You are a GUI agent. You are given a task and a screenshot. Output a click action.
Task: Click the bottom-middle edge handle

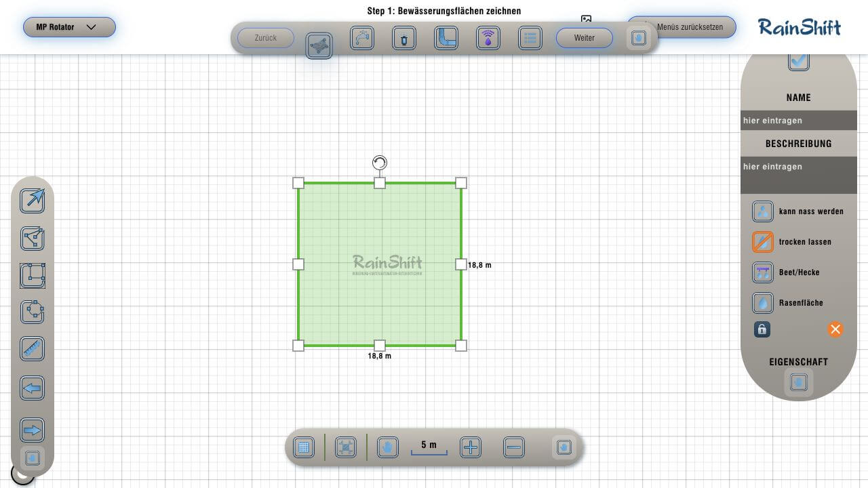pos(380,346)
